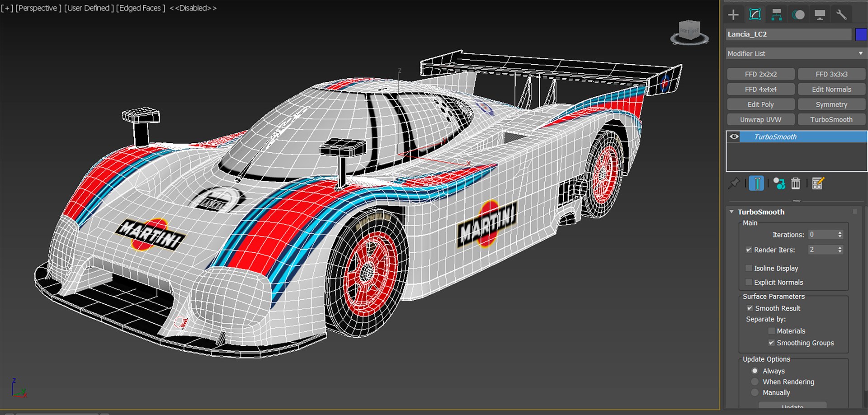The height and width of the screenshot is (415, 868).
Task: Toggle Smooth Result checkbox
Action: (750, 308)
